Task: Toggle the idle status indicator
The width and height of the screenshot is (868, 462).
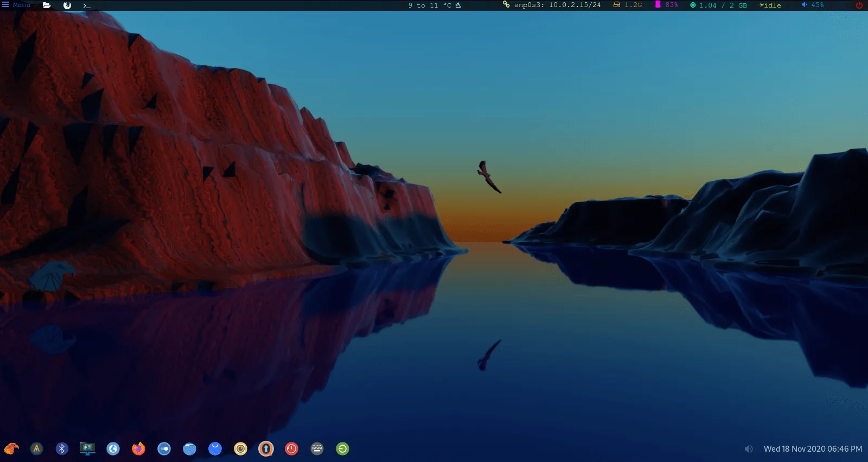Action: click(770, 5)
